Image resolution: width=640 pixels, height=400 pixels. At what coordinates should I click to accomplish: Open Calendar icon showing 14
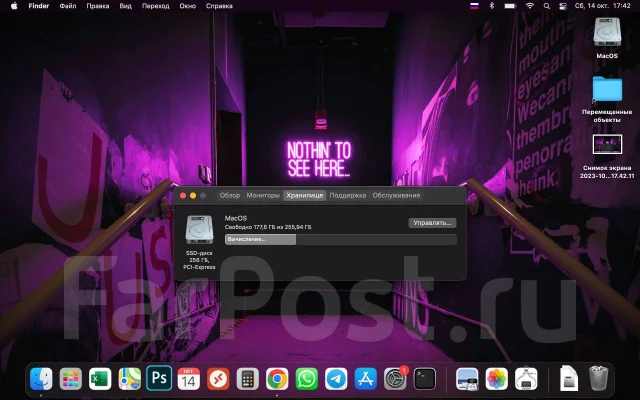[x=189, y=379]
